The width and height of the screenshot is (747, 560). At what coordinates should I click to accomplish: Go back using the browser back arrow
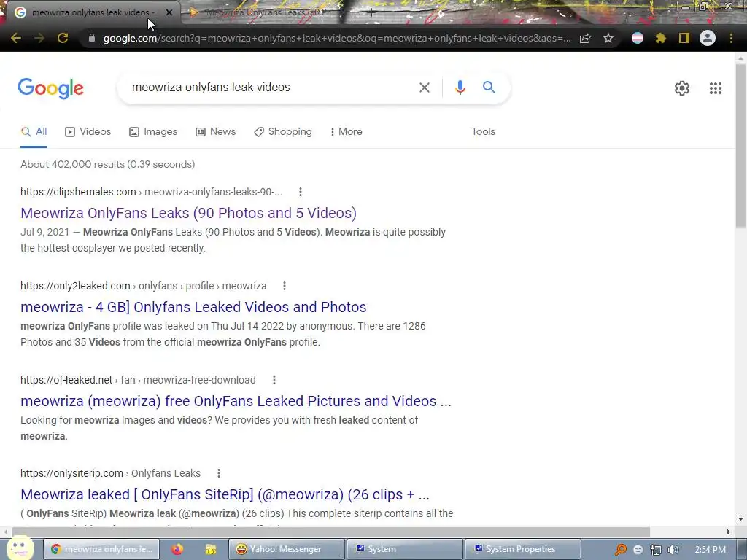[x=16, y=38]
